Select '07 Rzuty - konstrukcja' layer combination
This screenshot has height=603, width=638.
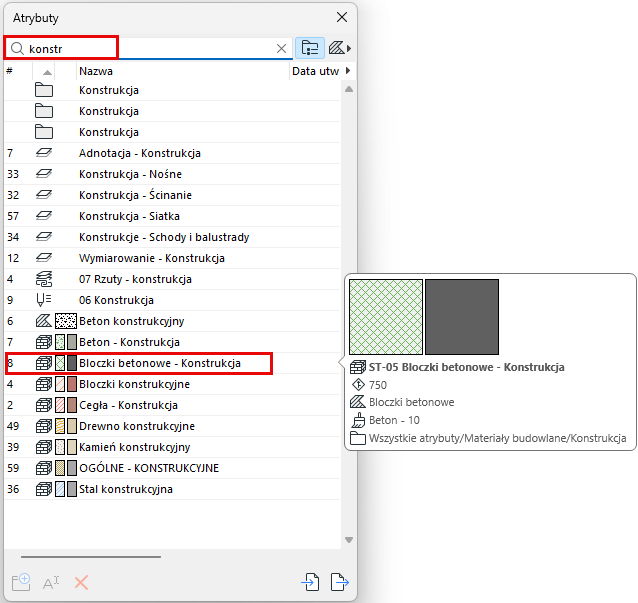click(172, 279)
